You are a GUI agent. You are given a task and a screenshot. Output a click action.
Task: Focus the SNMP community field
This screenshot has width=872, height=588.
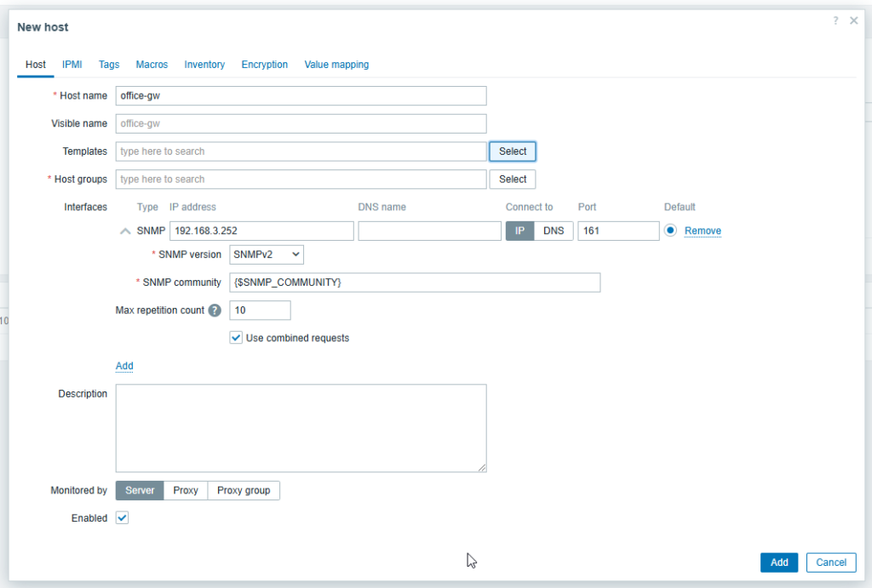tap(415, 283)
